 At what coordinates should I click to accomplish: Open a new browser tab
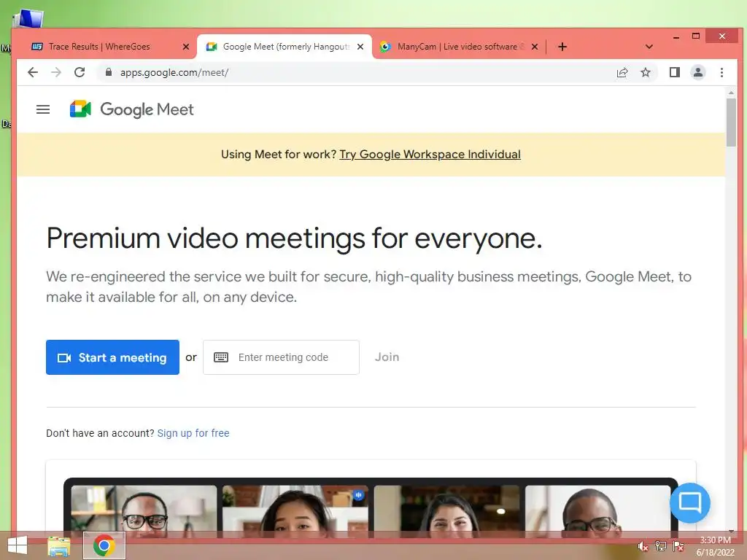point(562,47)
